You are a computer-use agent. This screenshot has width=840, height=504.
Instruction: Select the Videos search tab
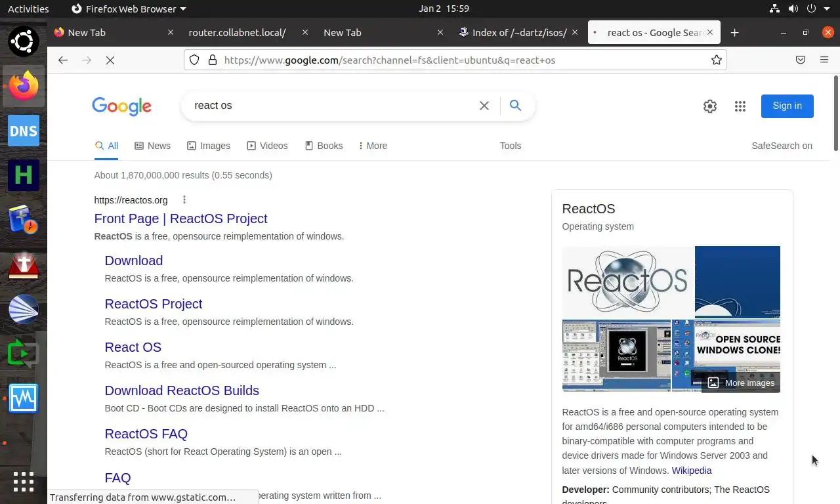(x=267, y=146)
